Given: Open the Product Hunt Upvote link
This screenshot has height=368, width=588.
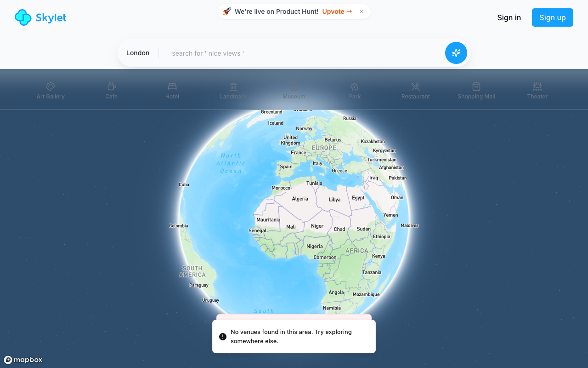Looking at the screenshot, I should click(x=337, y=11).
